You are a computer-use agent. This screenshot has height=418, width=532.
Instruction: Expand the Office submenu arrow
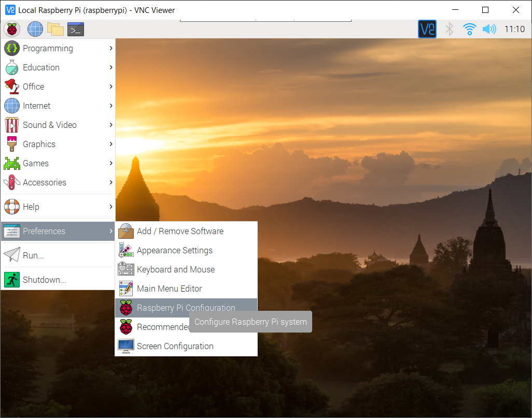click(111, 87)
